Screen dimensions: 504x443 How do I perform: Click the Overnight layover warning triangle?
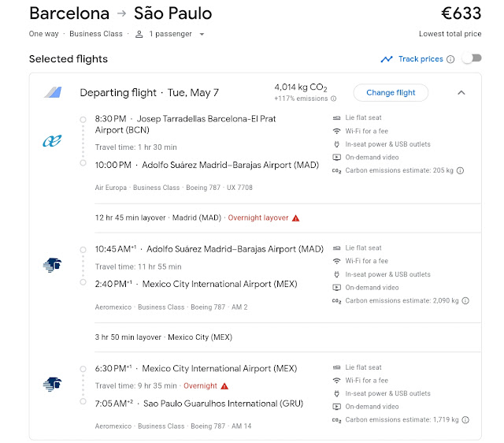click(296, 218)
